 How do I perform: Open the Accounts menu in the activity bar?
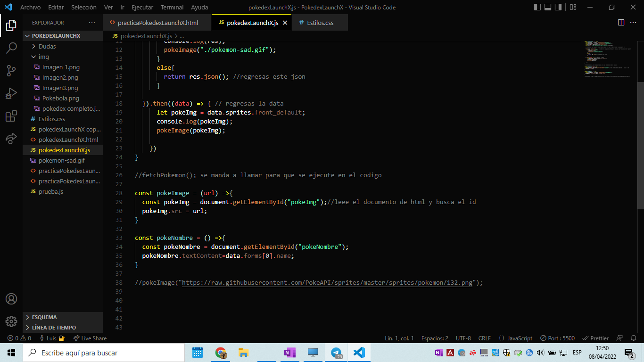pyautogui.click(x=11, y=298)
